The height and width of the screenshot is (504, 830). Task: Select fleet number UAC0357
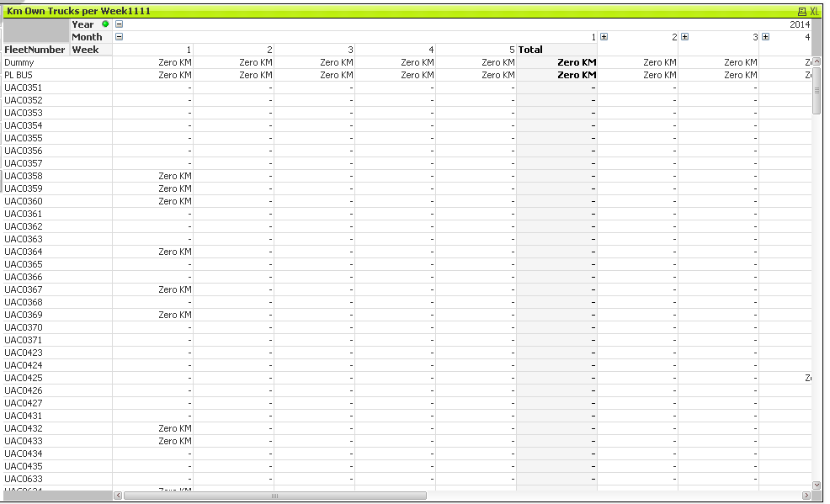point(24,163)
